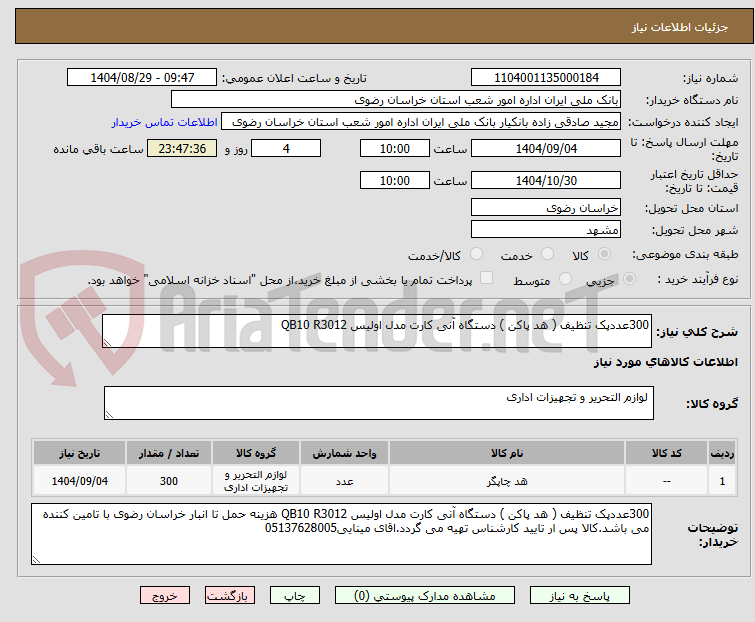Image resolution: width=755 pixels, height=622 pixels.
Task: Click table date cell 1404/09/04
Action: click(x=79, y=481)
